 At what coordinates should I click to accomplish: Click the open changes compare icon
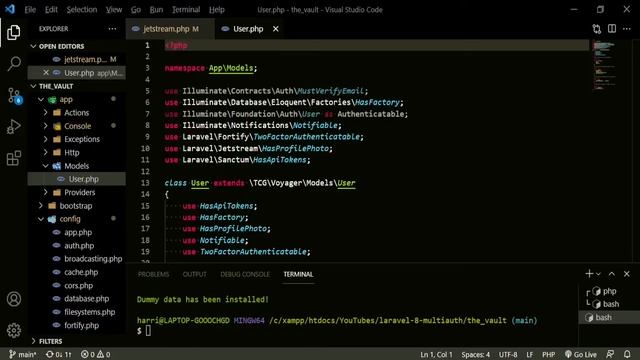(597, 29)
